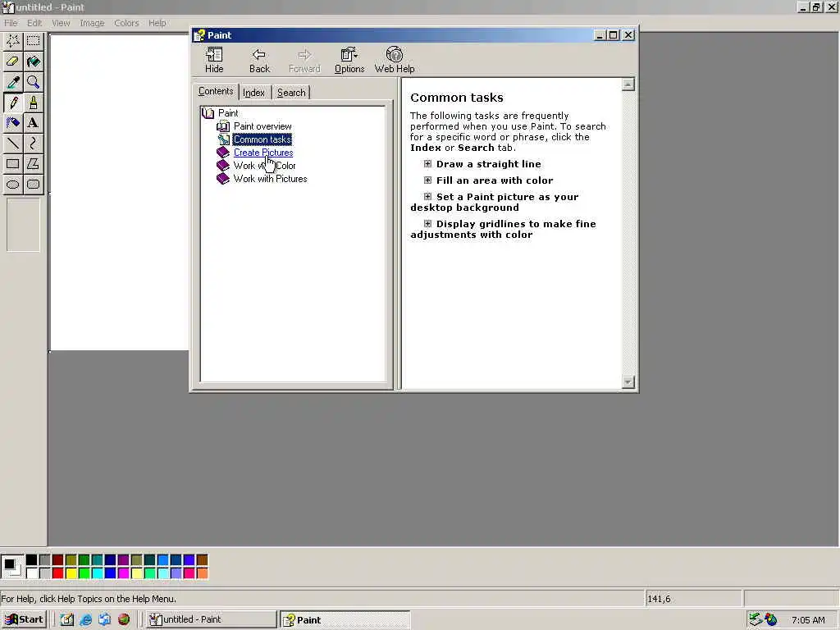Click the Web Help toolbar button
The image size is (840, 630).
point(395,60)
